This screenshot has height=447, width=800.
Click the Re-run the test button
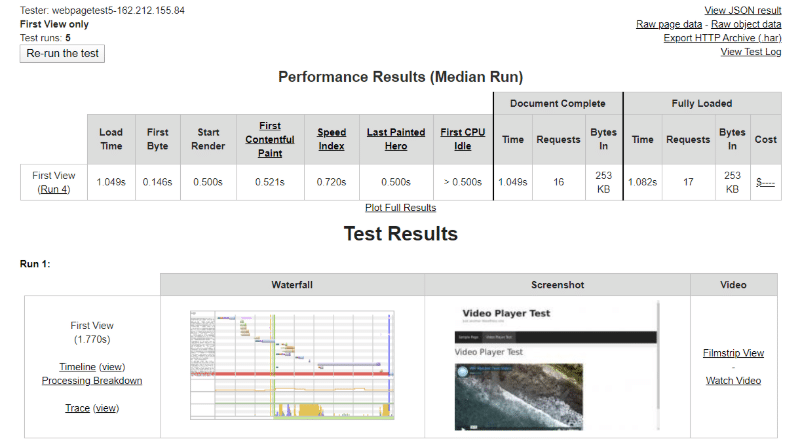pos(62,53)
